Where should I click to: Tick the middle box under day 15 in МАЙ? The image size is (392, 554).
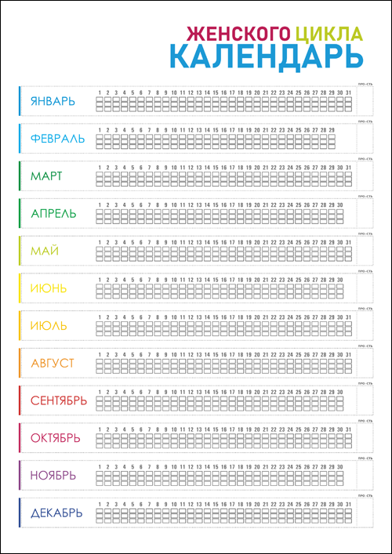[x=216, y=254]
